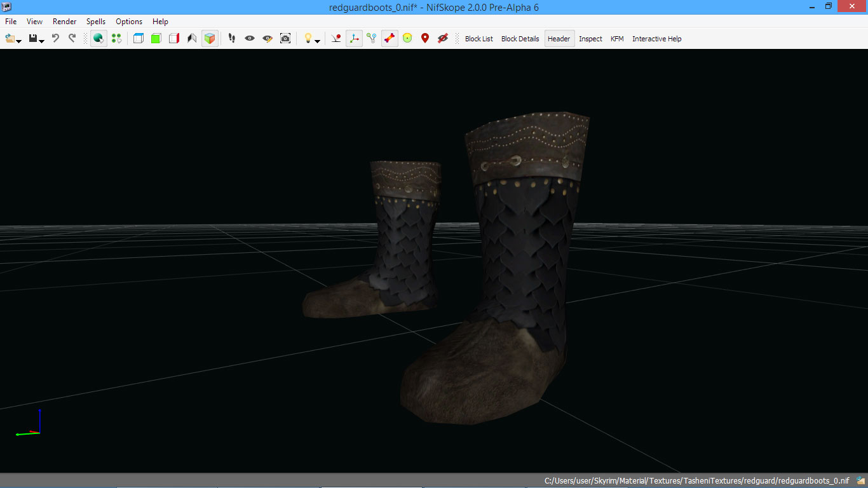Click the yellow-green circle disc icon
This screenshot has width=868, height=488.
[x=407, y=39]
